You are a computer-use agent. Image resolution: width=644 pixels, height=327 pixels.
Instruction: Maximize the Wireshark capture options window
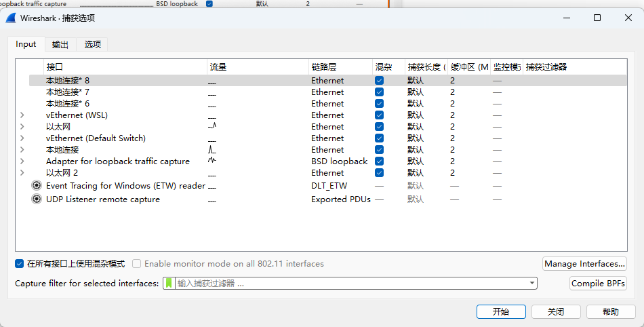597,18
